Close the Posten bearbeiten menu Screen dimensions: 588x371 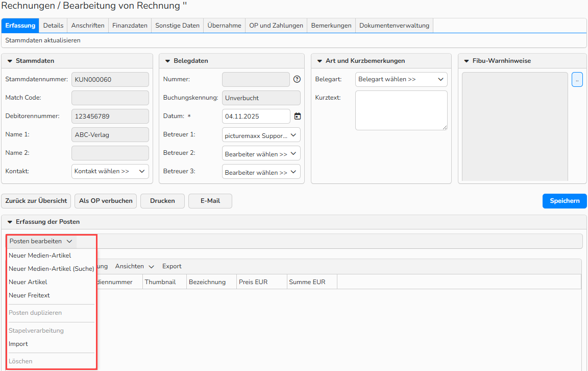[41, 241]
